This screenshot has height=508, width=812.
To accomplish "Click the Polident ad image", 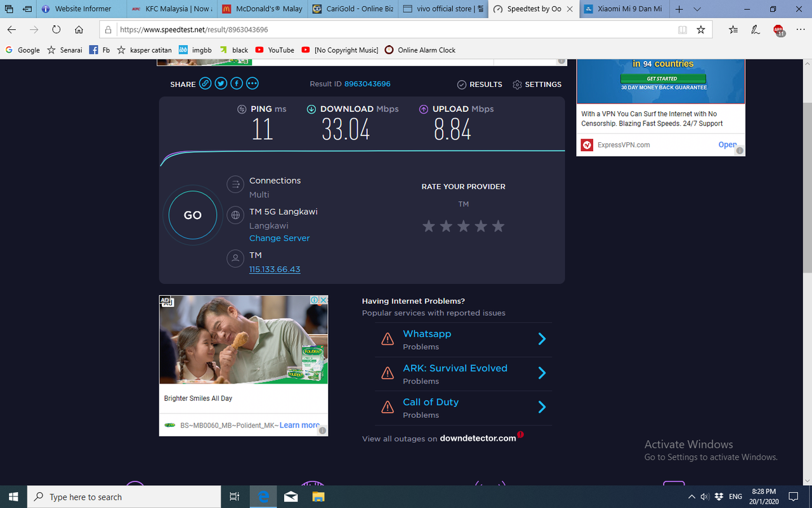I will tap(244, 340).
